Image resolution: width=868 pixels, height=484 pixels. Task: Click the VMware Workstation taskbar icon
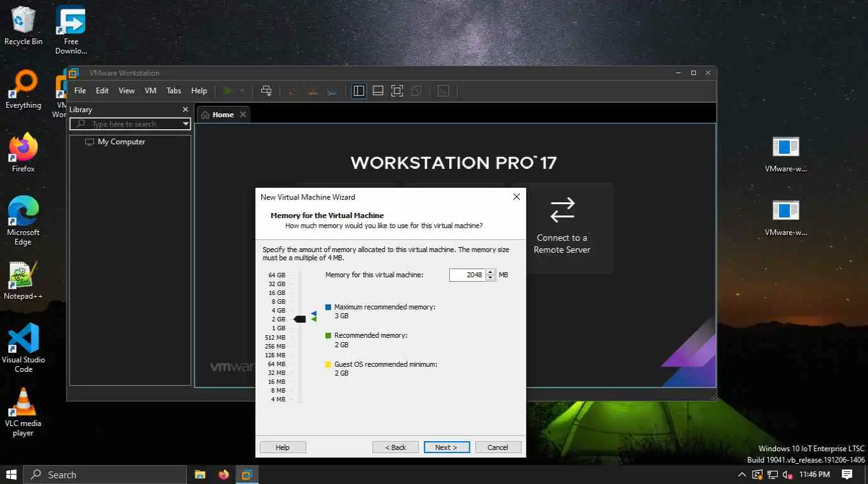(x=247, y=475)
